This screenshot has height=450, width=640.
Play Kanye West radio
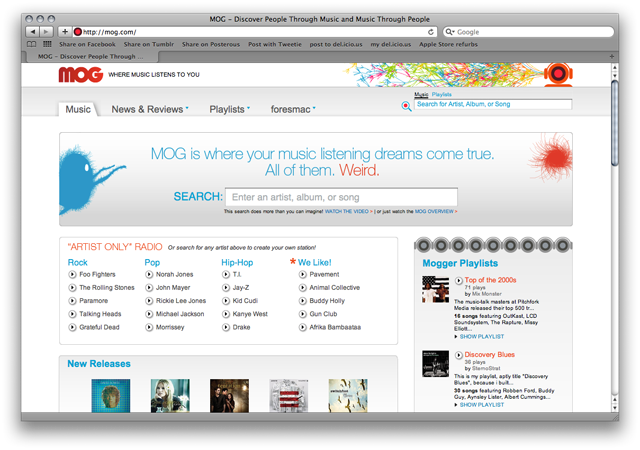point(226,314)
